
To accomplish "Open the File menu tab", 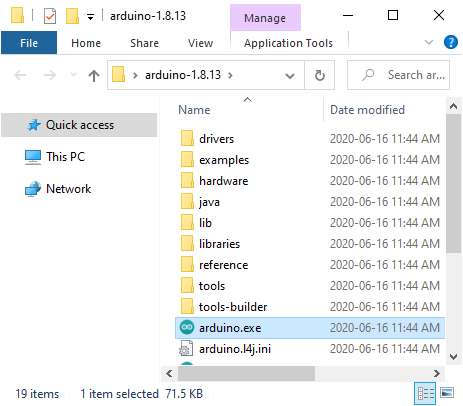I will [29, 43].
